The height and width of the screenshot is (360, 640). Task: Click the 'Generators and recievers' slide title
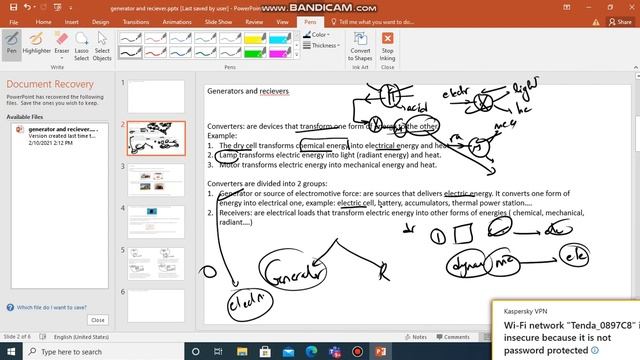[248, 91]
